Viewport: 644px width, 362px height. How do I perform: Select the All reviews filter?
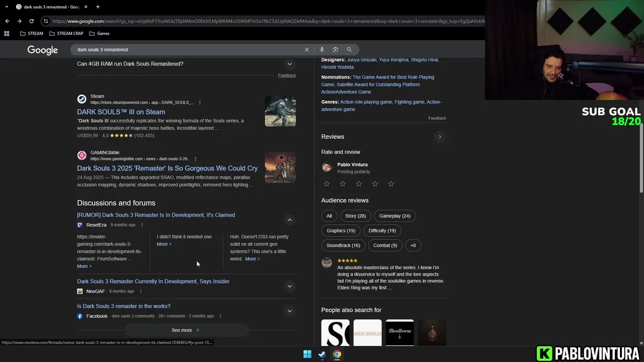click(329, 216)
